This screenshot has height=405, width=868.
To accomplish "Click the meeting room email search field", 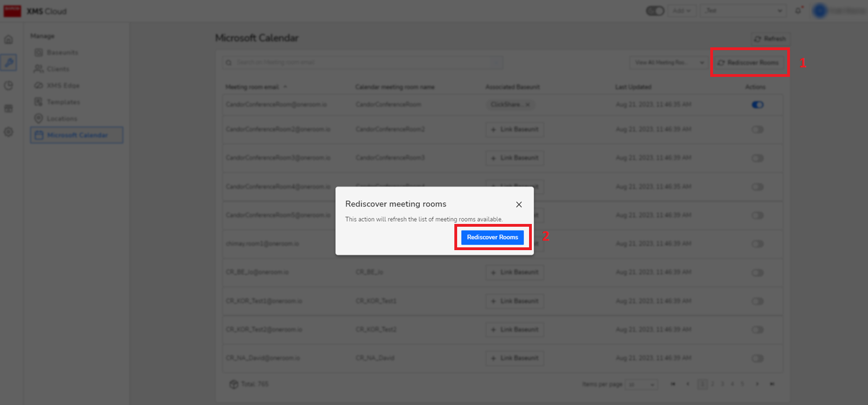I will click(x=362, y=63).
